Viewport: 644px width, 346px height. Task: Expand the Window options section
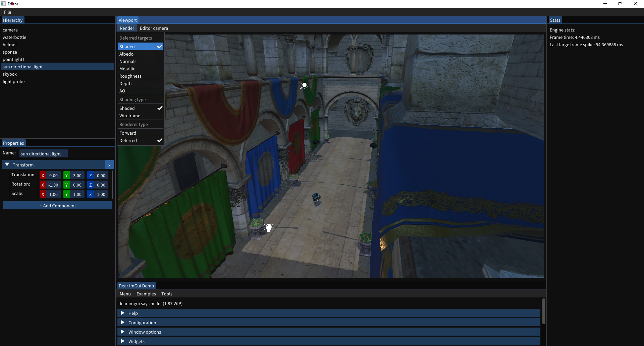click(329, 332)
